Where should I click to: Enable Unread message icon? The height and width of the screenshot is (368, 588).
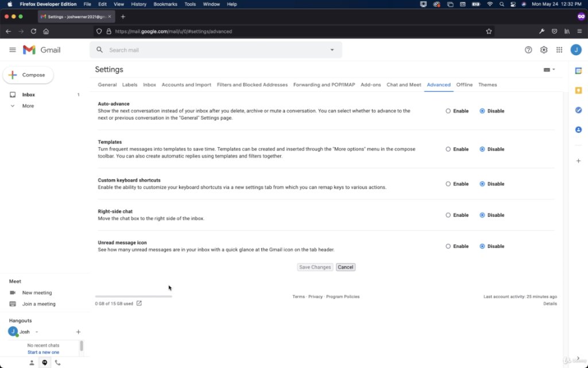click(x=448, y=246)
